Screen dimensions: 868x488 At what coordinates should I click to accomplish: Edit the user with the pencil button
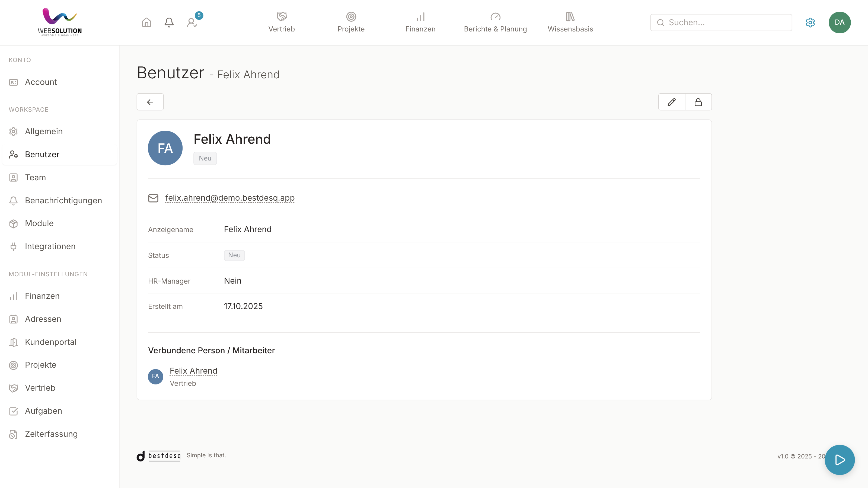pos(672,102)
